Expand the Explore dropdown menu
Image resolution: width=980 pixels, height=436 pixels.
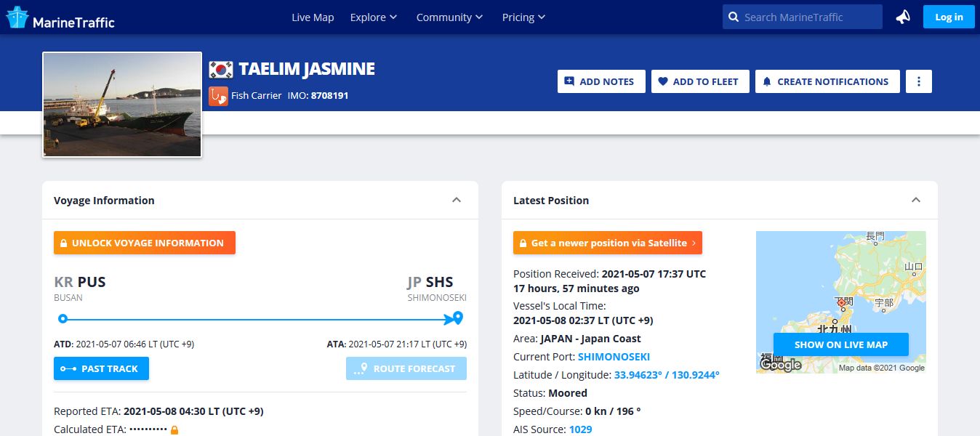point(374,17)
